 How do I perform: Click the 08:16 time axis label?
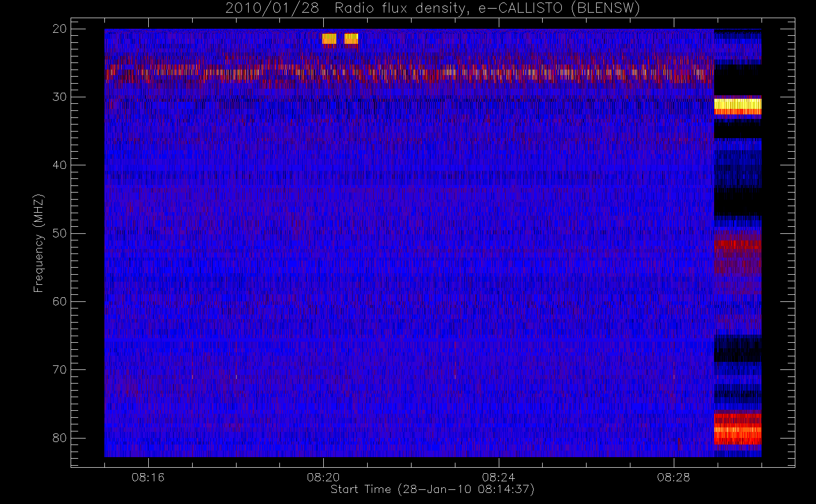tap(148, 477)
